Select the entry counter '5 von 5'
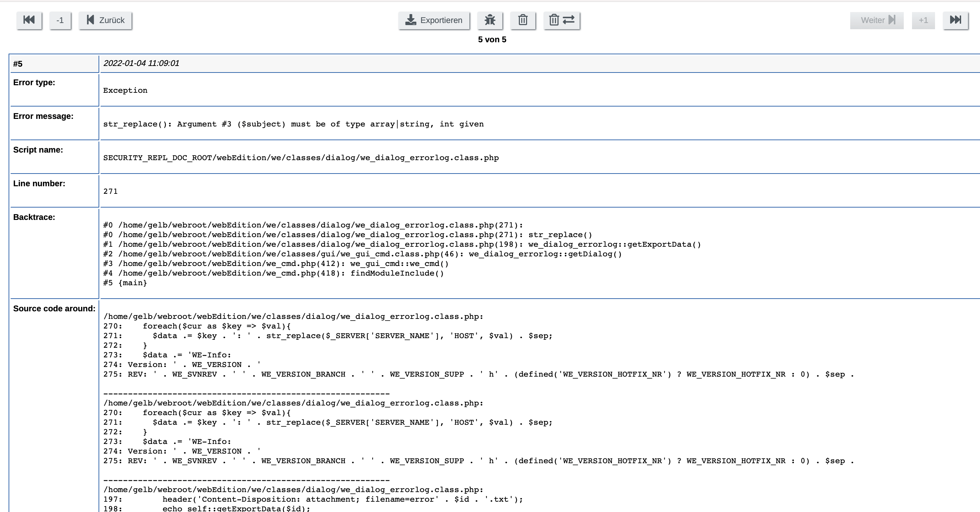This screenshot has width=980, height=512. [492, 40]
